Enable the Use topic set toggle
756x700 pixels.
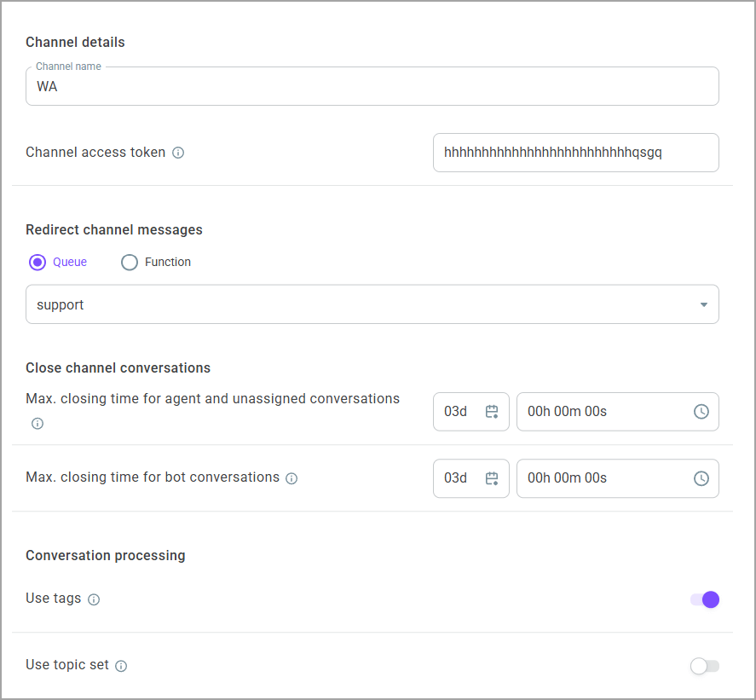[704, 666]
